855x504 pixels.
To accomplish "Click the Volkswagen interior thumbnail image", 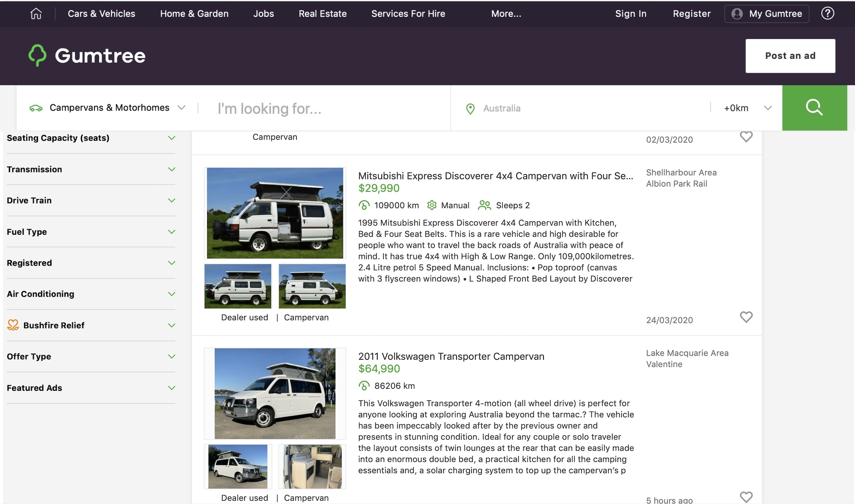I will click(x=312, y=466).
